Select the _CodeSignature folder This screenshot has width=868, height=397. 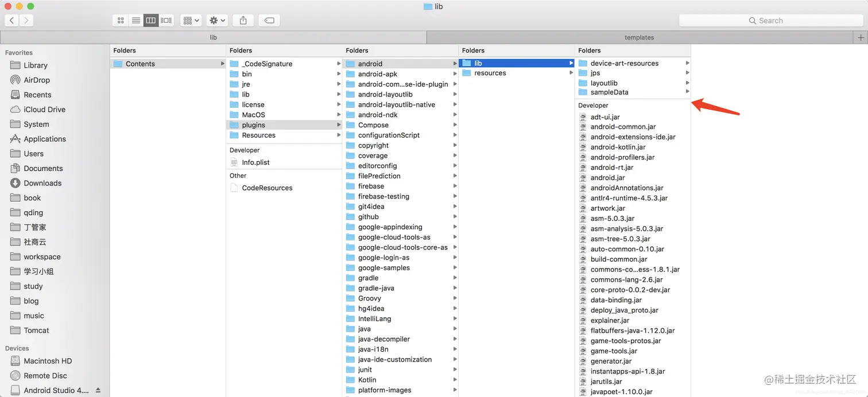click(285, 64)
